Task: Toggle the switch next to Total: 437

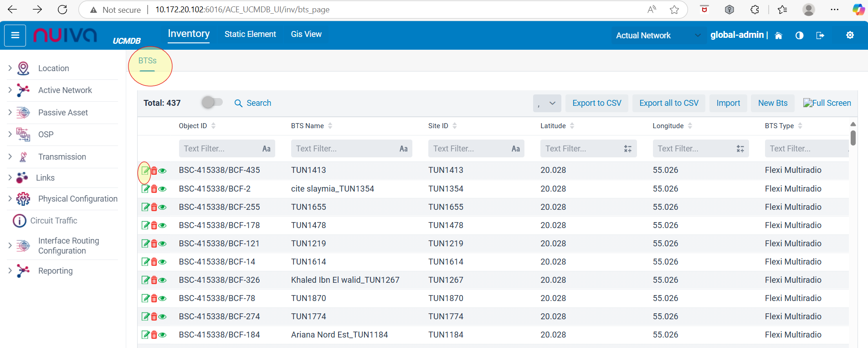Action: coord(212,103)
